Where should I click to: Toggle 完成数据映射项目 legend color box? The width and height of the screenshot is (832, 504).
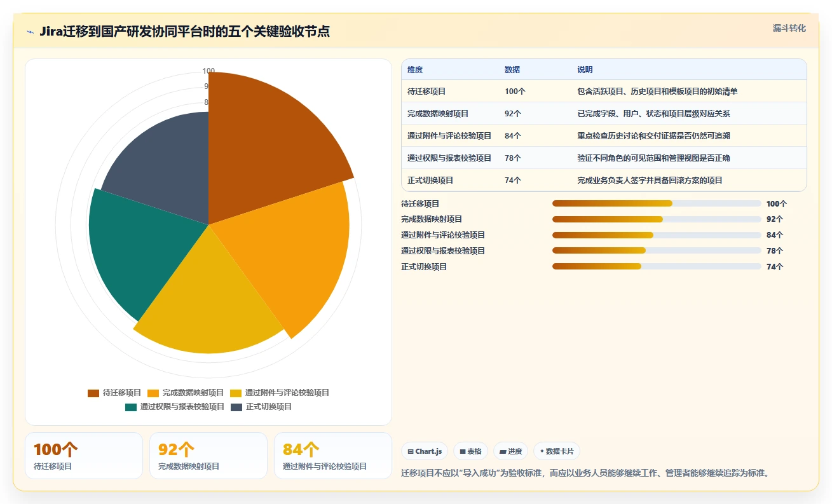(153, 393)
